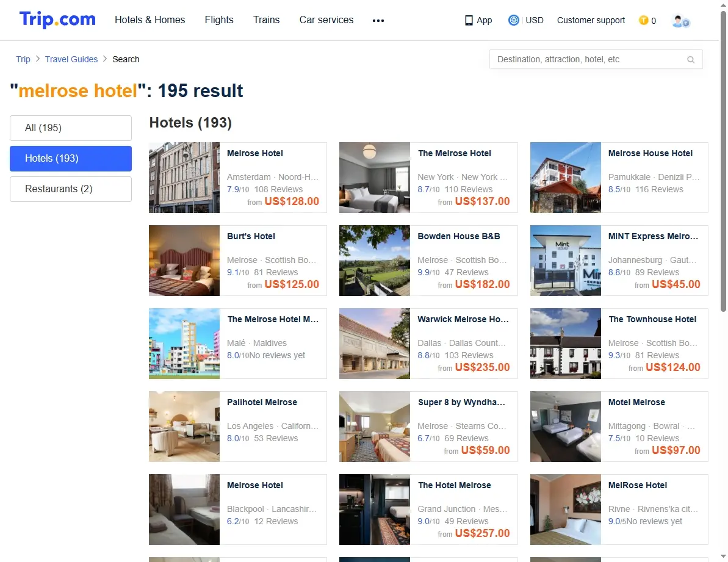Click the Trip.com logo

point(57,20)
